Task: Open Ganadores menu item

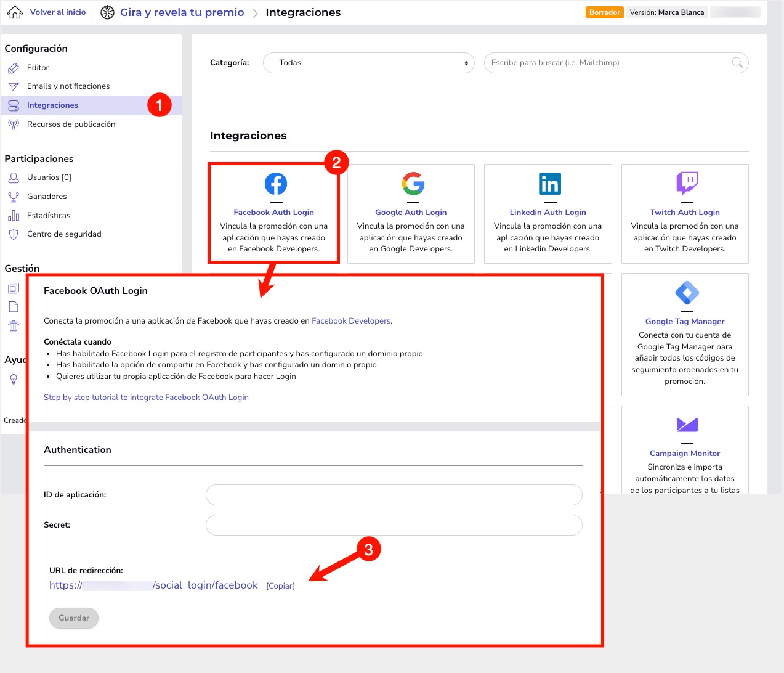Action: (47, 197)
